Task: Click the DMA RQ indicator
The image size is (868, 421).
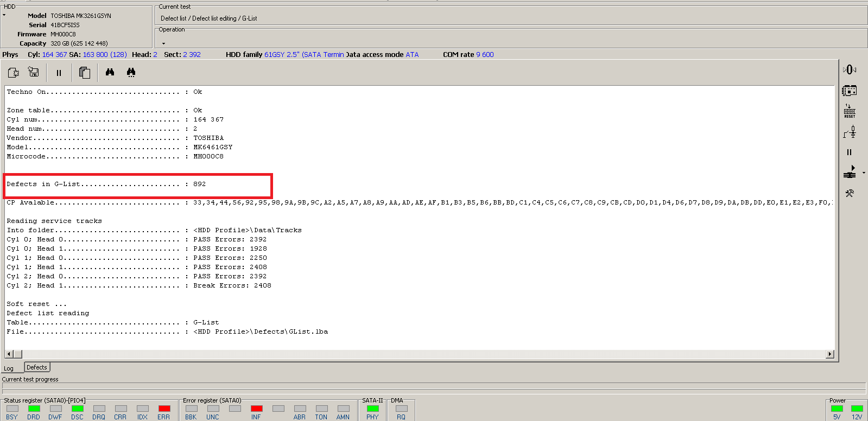Action: point(402,409)
